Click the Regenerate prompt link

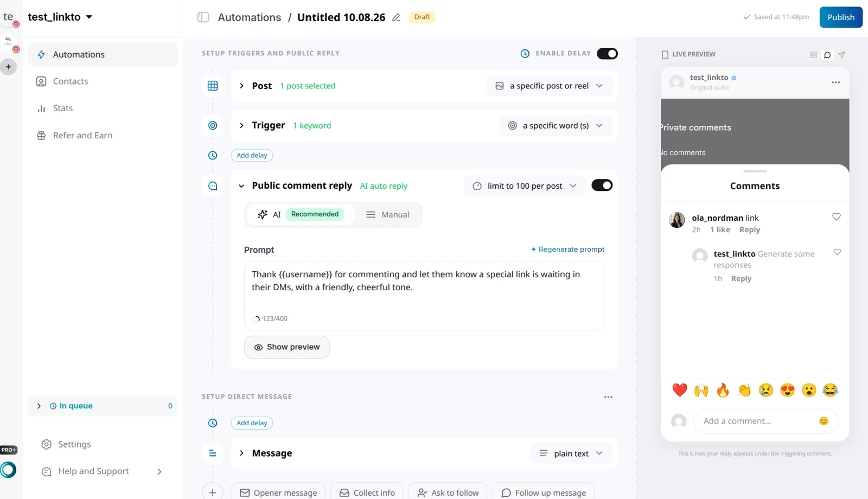567,250
